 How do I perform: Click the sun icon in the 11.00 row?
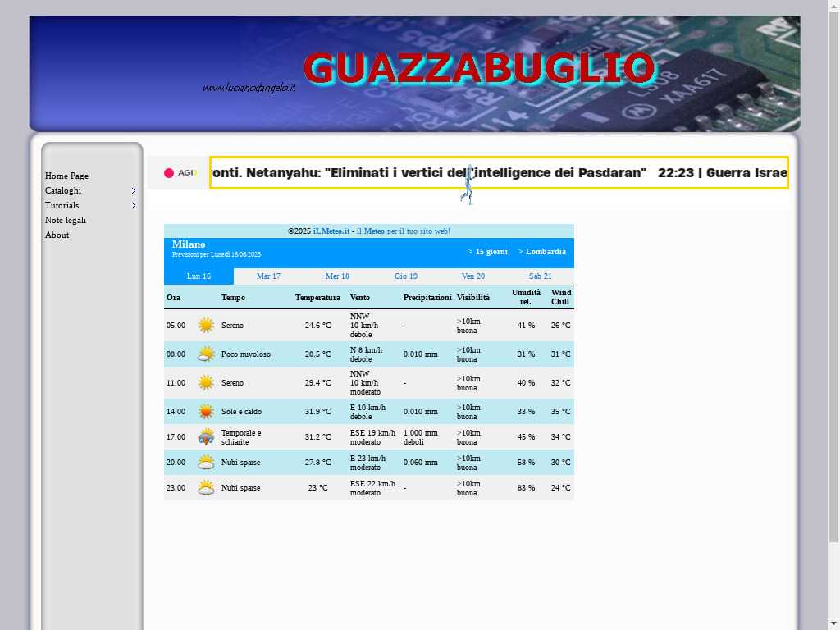click(206, 382)
